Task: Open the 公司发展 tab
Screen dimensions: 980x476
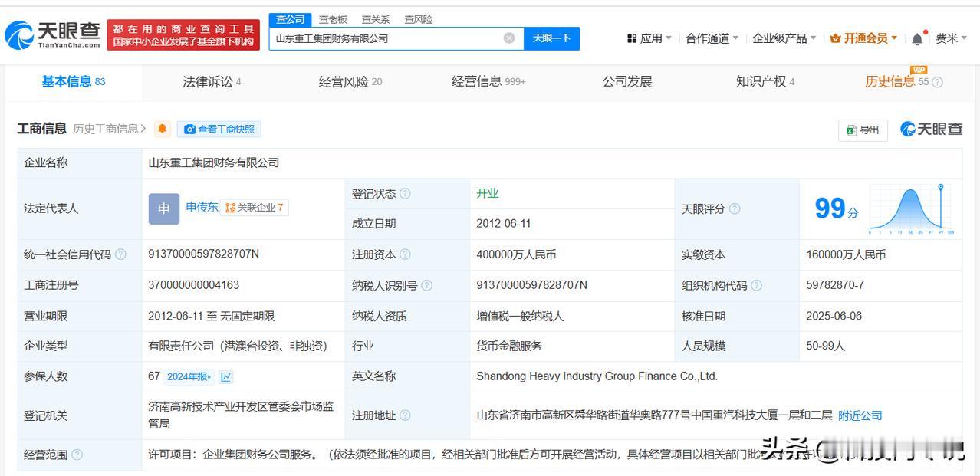Action: tap(627, 81)
